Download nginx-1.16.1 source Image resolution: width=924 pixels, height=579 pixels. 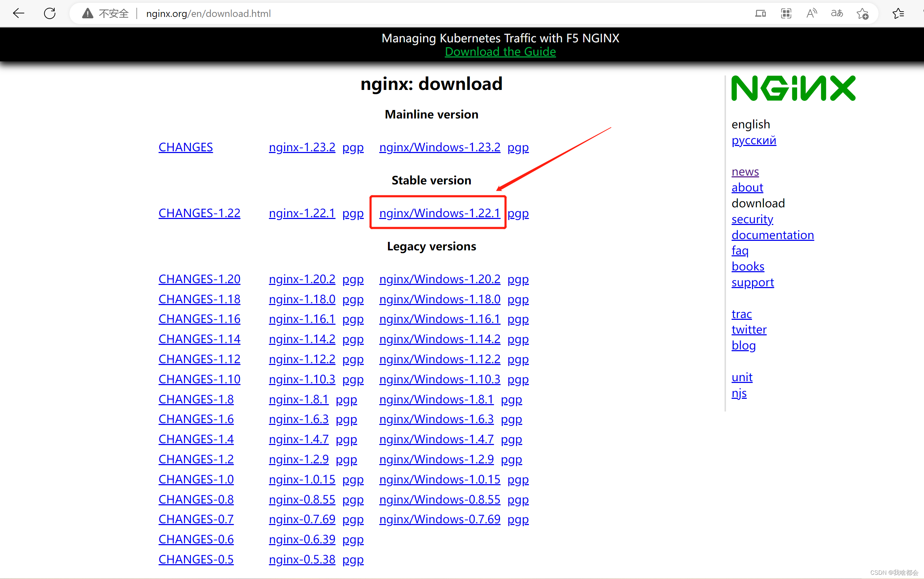tap(302, 319)
